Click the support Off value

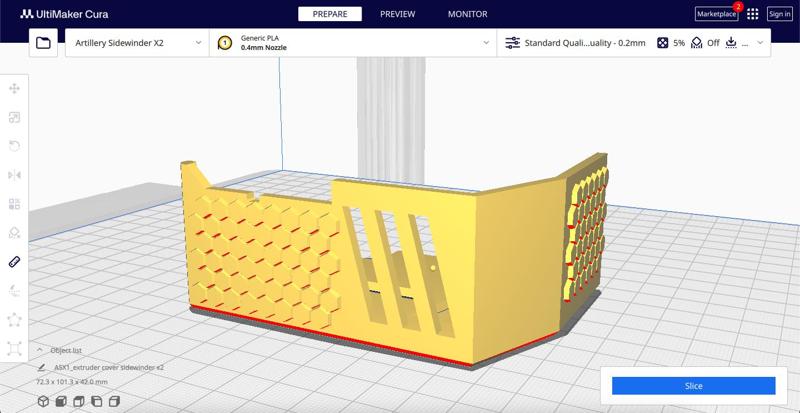713,43
